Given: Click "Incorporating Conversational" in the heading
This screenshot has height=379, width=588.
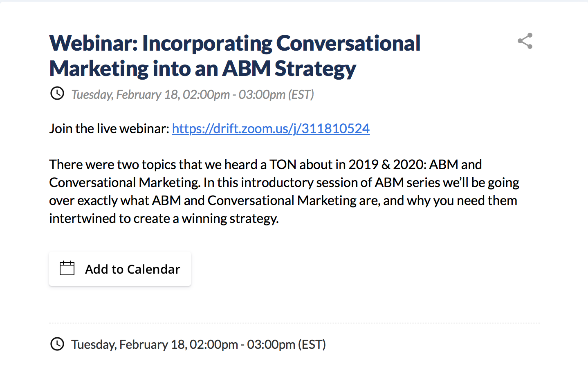Looking at the screenshot, I should [281, 44].
